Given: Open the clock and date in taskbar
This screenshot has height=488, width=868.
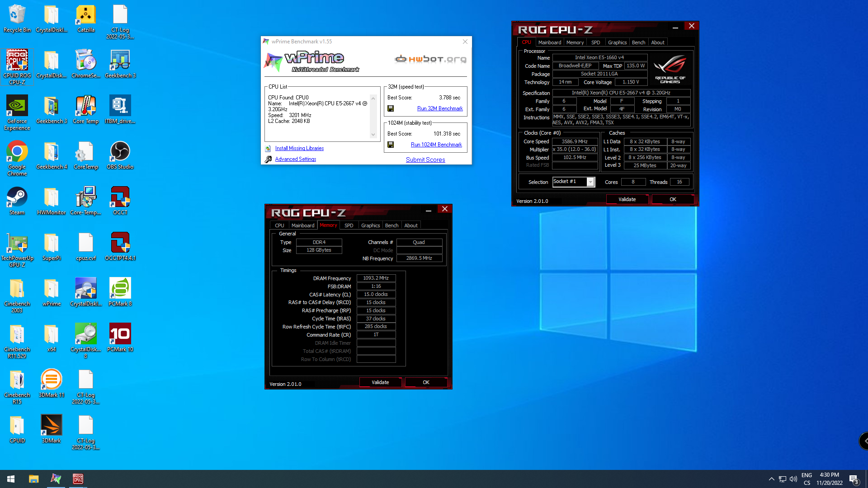Looking at the screenshot, I should pyautogui.click(x=829, y=479).
